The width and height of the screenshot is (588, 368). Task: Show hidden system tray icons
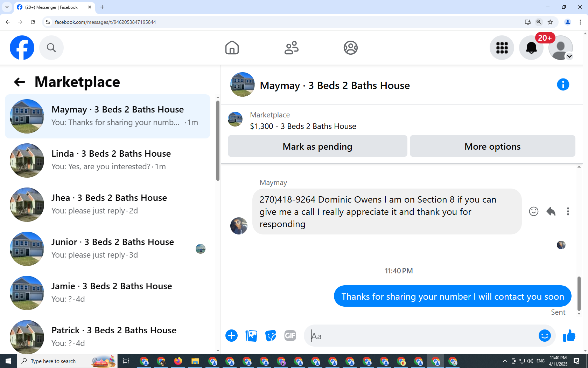click(505, 361)
